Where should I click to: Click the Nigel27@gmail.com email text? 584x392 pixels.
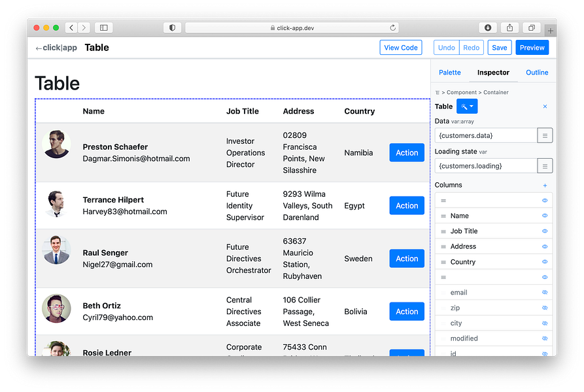(117, 265)
